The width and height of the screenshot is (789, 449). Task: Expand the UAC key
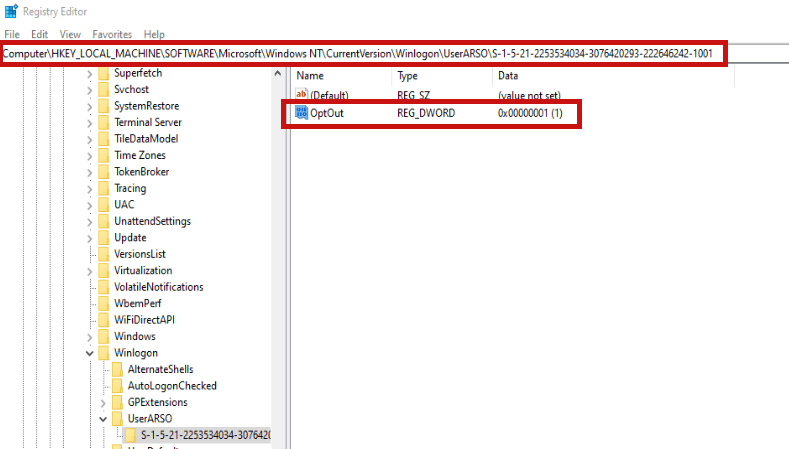(90, 205)
